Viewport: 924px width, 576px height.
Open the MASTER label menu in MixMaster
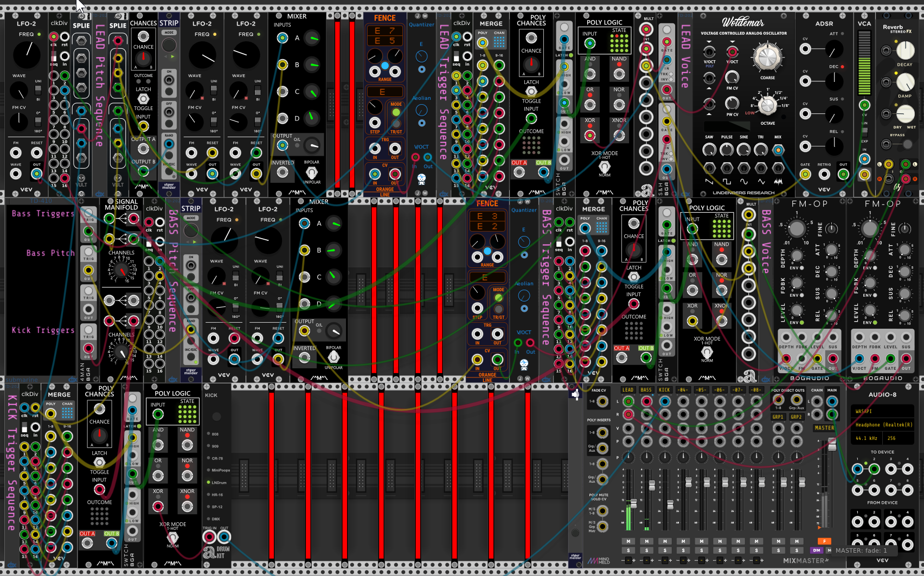coord(824,428)
